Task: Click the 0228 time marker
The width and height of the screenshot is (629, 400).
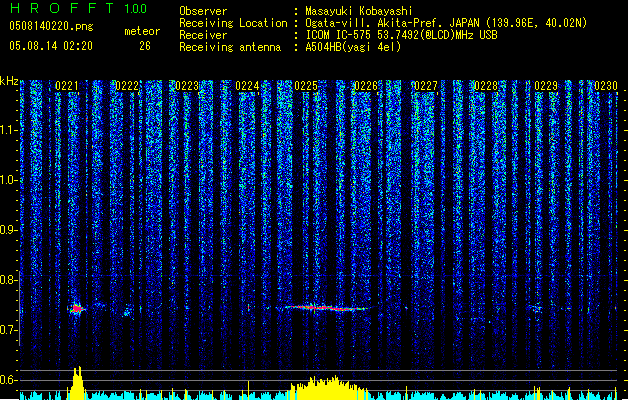Action: [x=486, y=86]
